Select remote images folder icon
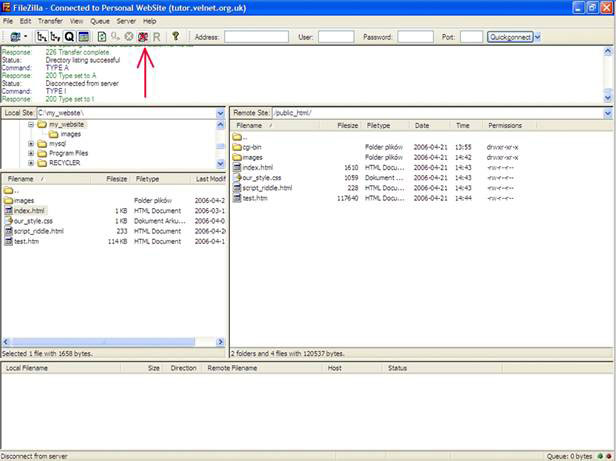This screenshot has width=616, height=461. [237, 158]
